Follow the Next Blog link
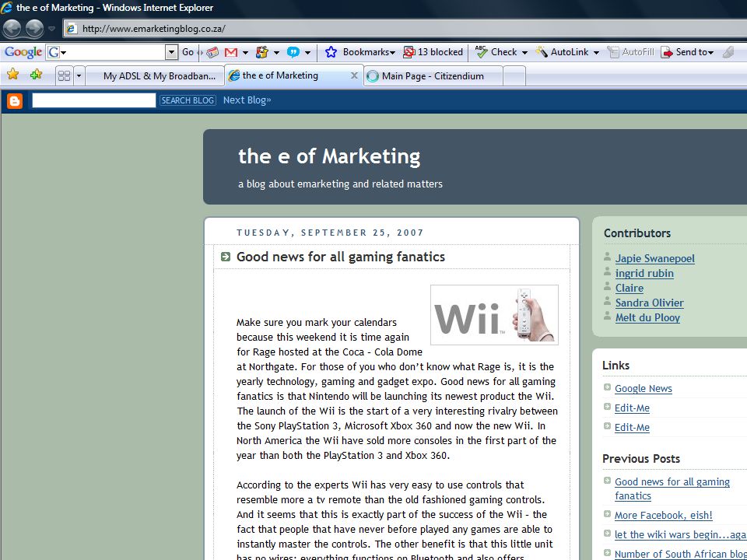The width and height of the screenshot is (747, 560). tap(247, 100)
